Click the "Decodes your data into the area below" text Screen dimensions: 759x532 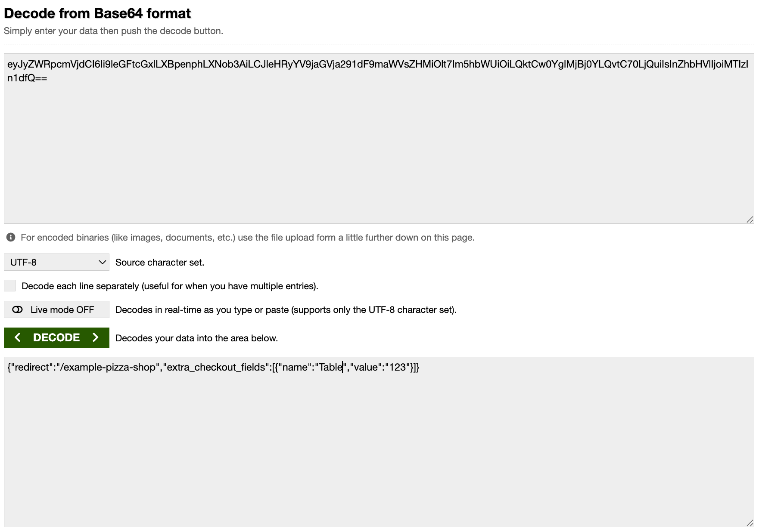(x=196, y=338)
